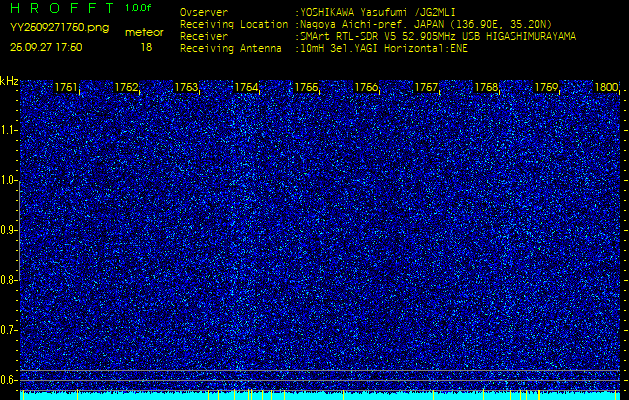Click the 1751 time marker
The width and height of the screenshot is (629, 400).
pos(66,87)
